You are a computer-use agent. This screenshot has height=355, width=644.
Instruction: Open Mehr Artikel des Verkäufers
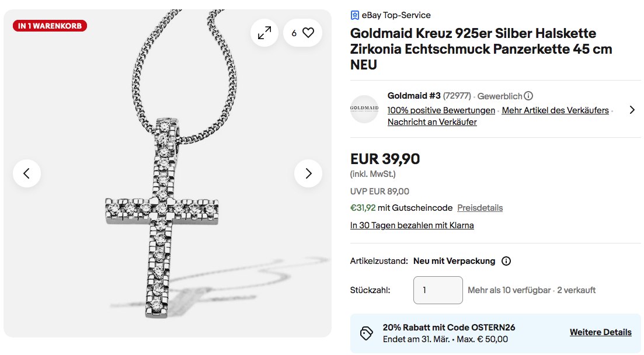pos(555,110)
